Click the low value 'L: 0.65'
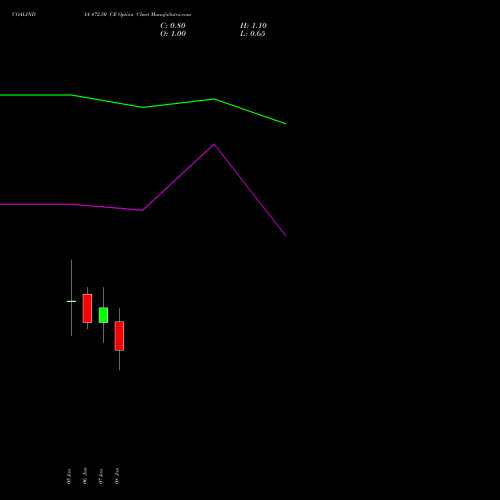The height and width of the screenshot is (500, 500). [x=253, y=34]
